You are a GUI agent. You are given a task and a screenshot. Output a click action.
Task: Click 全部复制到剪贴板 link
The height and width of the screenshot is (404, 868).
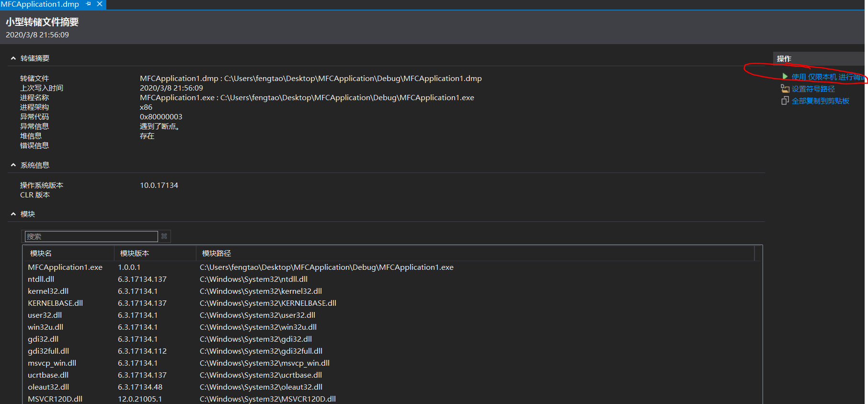pos(821,101)
